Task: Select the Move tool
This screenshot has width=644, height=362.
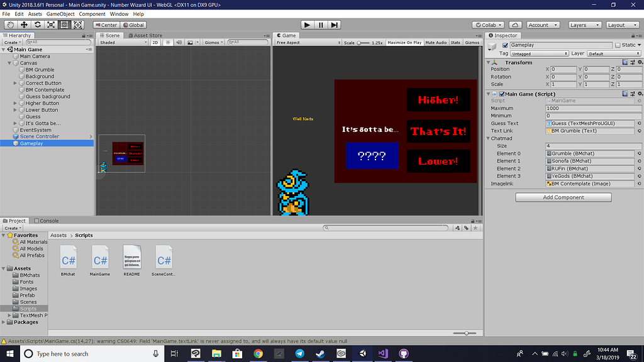Action: 24,25
